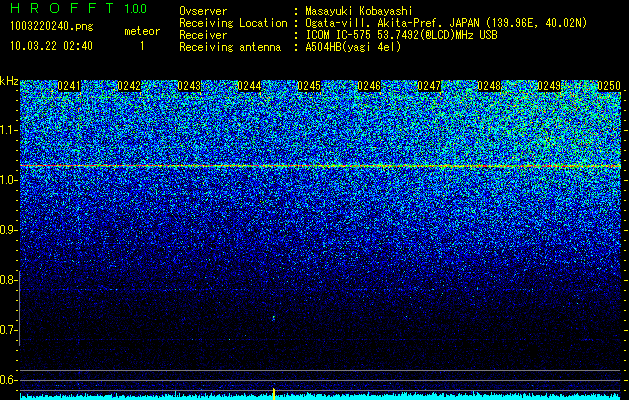Click the Receiving antenna label

pos(230,47)
